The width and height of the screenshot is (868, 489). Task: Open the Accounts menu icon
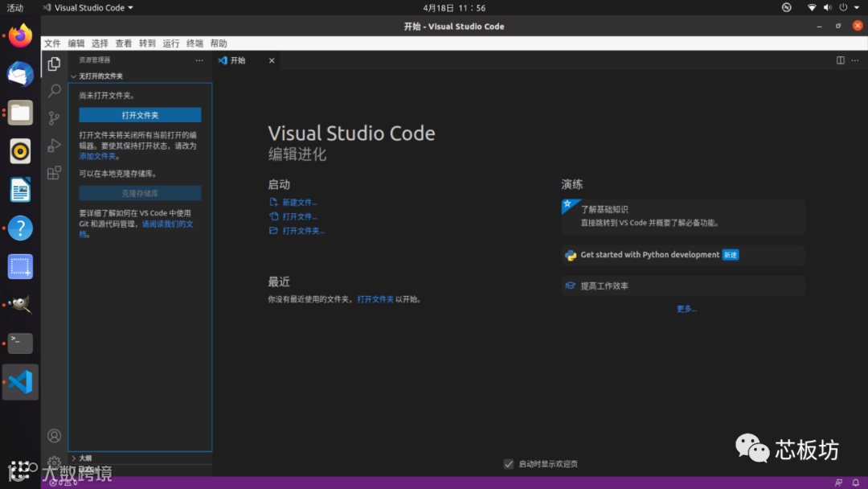coord(54,436)
